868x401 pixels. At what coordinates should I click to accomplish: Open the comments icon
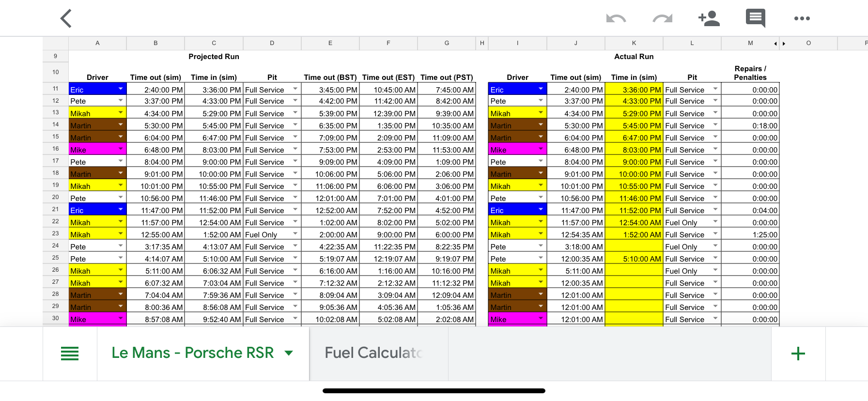[x=756, y=18]
